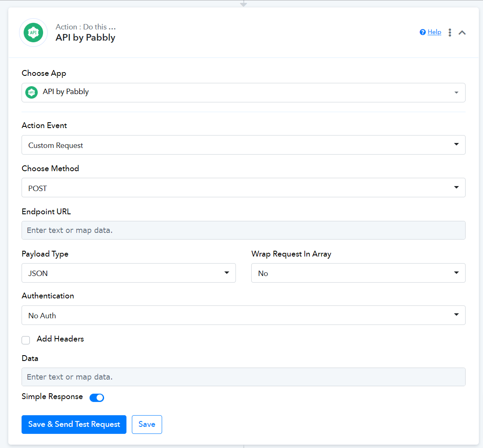The height and width of the screenshot is (448, 483).
Task: Click the Add Headers label
Action: pyautogui.click(x=61, y=339)
